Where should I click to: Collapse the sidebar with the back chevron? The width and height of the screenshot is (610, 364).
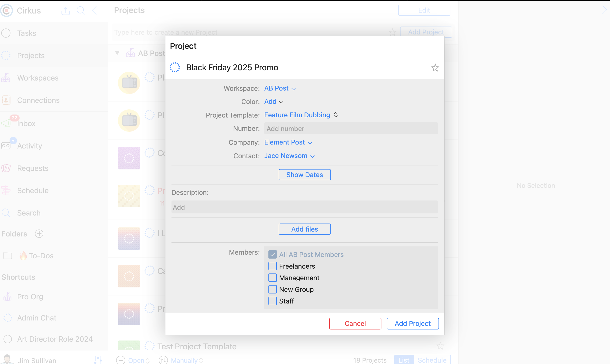[x=95, y=10]
